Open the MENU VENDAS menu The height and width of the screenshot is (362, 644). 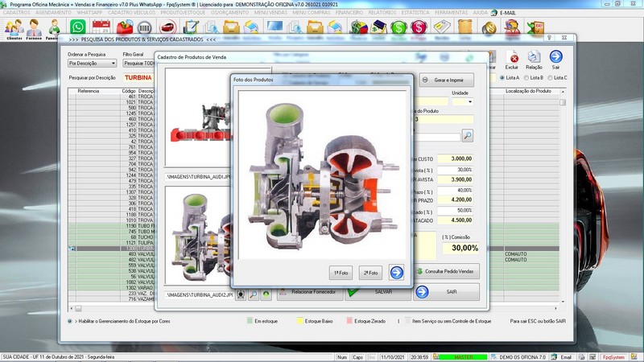coord(270,13)
